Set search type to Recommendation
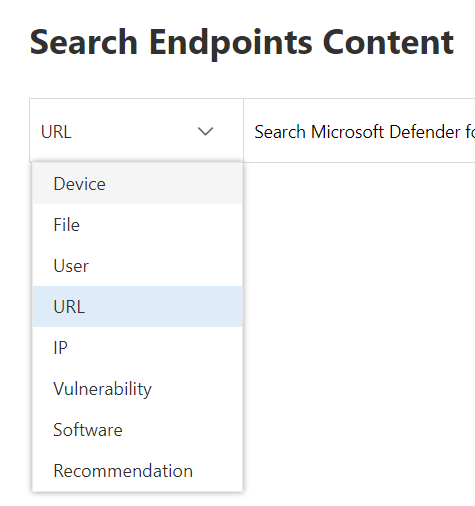Viewport: 475px width, 506px height. tap(137, 470)
